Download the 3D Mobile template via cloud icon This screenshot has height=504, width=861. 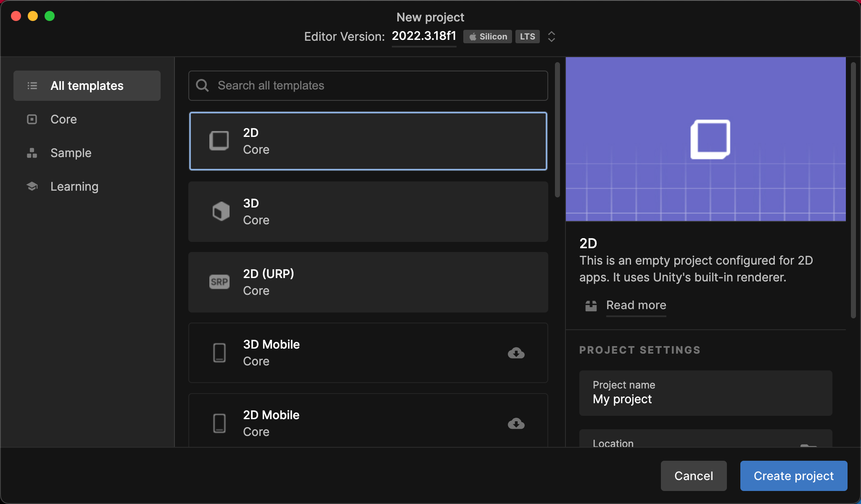[516, 353]
